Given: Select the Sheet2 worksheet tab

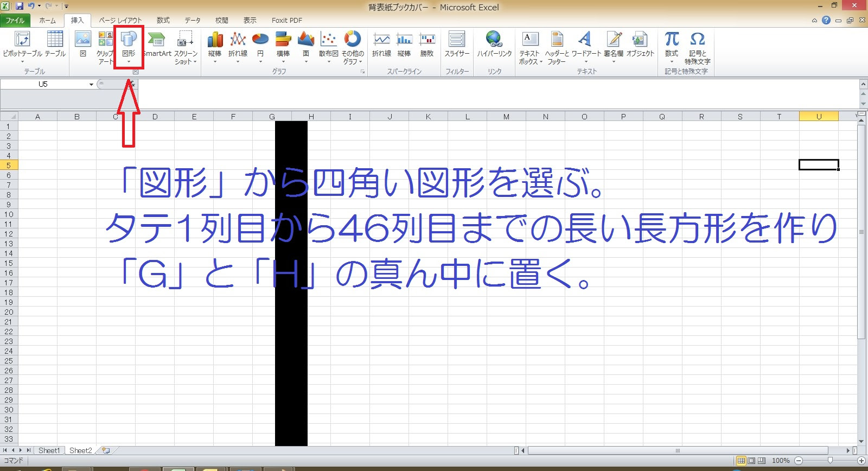Looking at the screenshot, I should [81, 450].
